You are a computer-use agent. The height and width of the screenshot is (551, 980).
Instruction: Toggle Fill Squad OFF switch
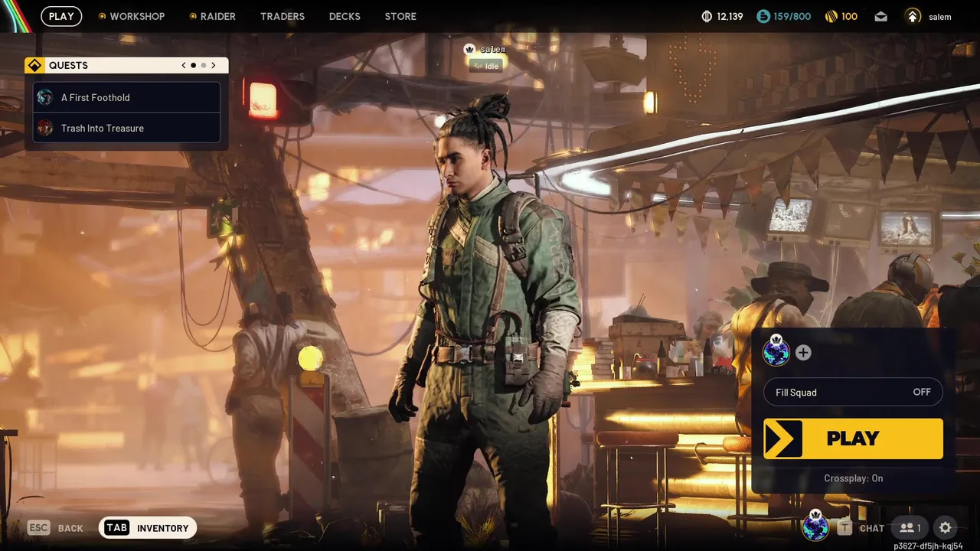(x=853, y=392)
